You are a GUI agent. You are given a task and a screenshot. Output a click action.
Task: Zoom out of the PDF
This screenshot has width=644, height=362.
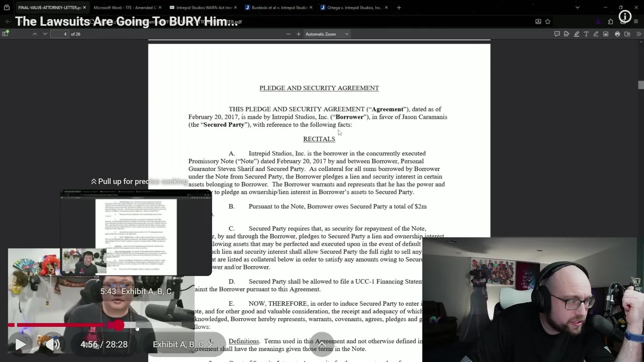[288, 34]
